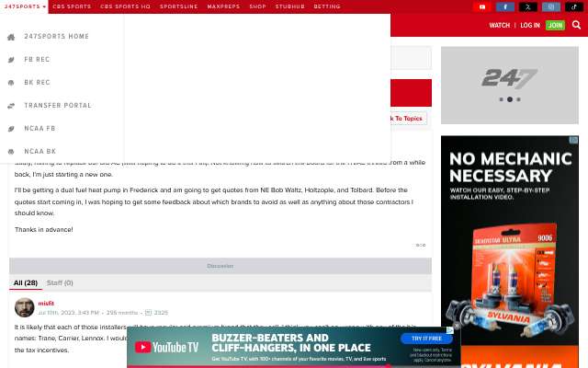Click the ad info icon on YouTube TV banner
Viewport: 588px width, 368px height.
click(x=450, y=330)
